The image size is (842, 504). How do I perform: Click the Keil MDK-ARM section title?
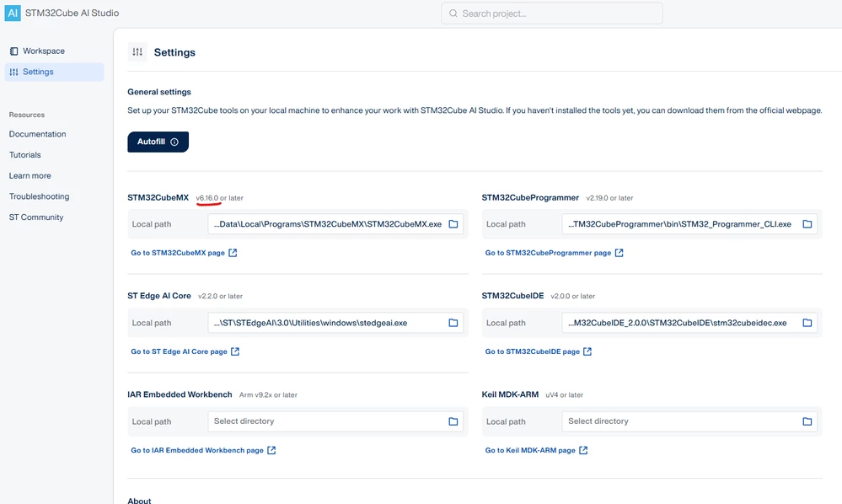[510, 394]
